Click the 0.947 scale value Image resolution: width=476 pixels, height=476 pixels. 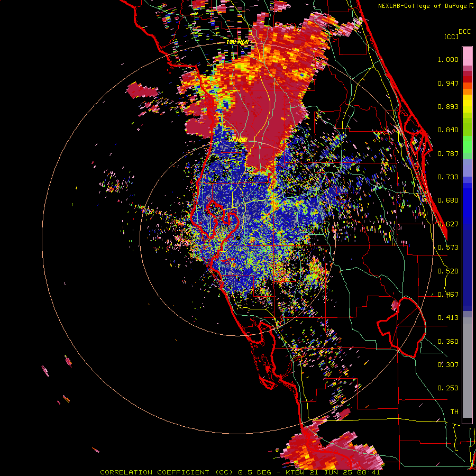click(448, 83)
